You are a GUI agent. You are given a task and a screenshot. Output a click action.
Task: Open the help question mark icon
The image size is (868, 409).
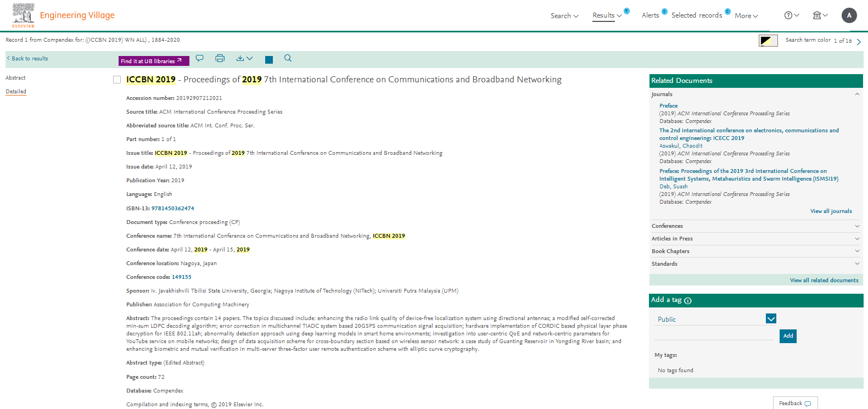coord(788,15)
